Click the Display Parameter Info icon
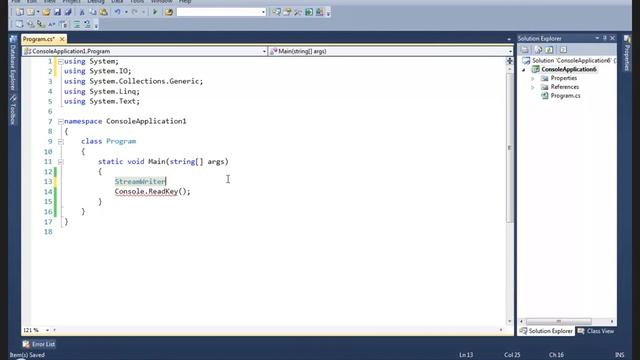 click(x=30, y=24)
